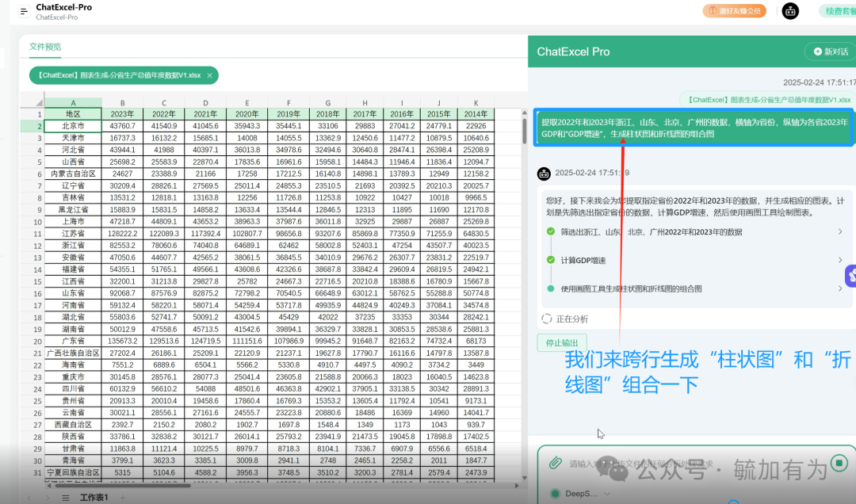Open the attached xlsx file tag in chat

[768, 100]
